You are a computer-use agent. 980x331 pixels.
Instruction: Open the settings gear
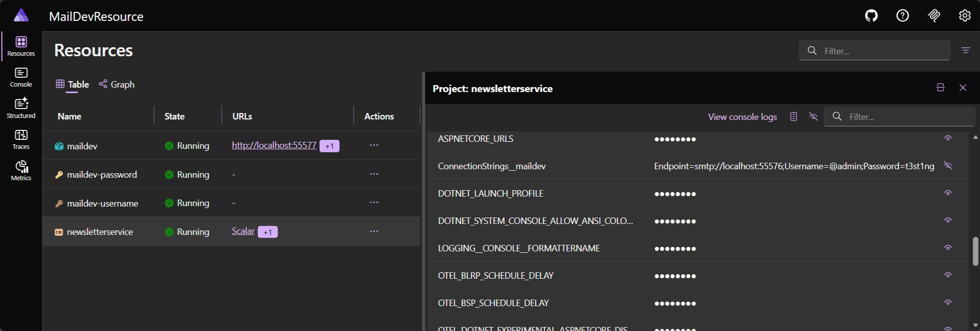coord(965,16)
